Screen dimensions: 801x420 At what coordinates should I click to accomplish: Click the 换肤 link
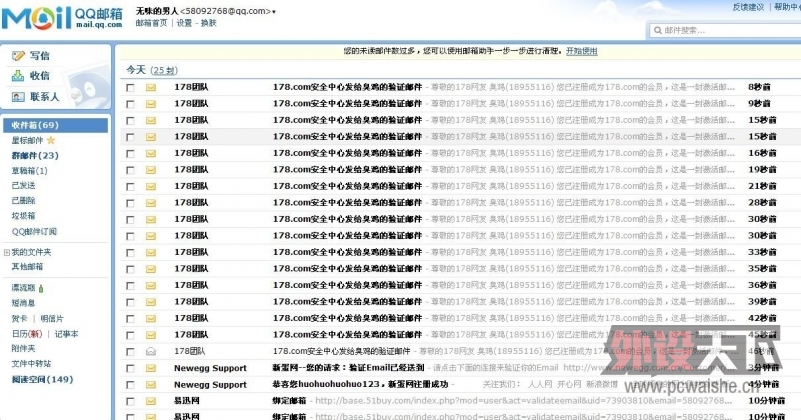208,23
